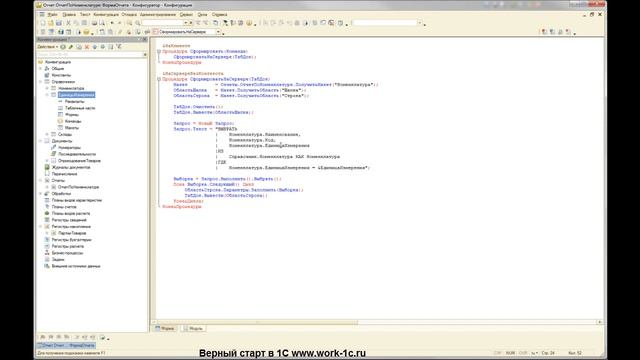Select Реквизиты under ЕдиницыИзмерения

(75, 101)
